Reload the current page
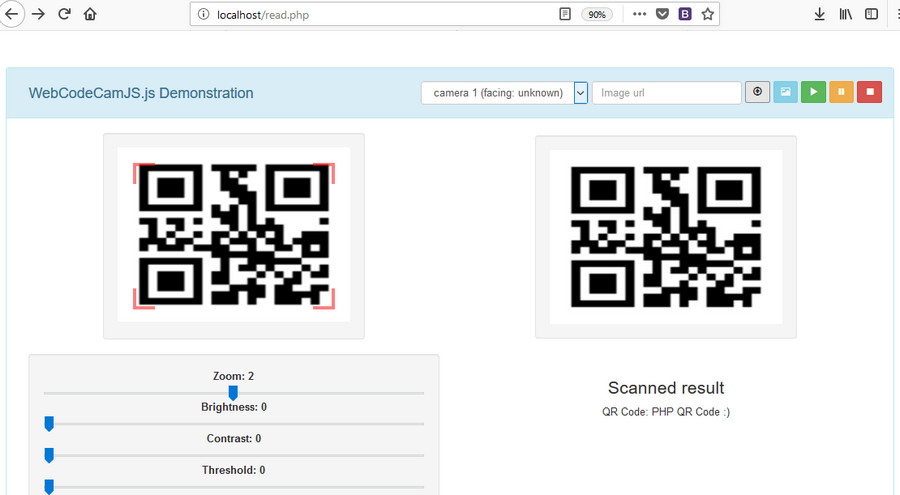 point(64,14)
